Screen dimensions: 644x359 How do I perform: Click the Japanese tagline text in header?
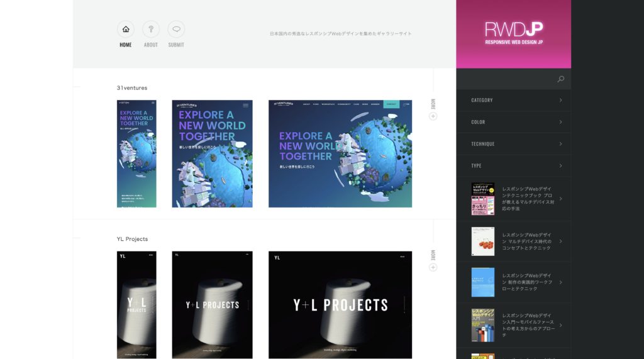(340, 34)
